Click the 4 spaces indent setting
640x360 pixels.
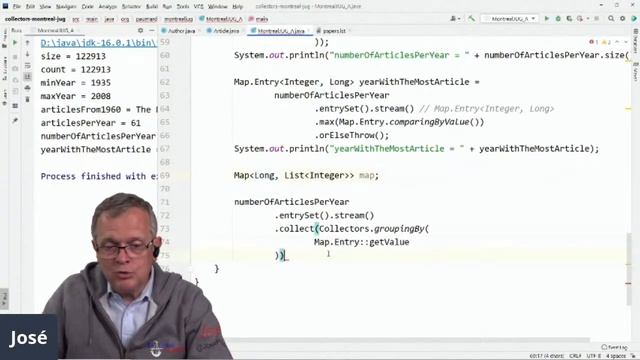[616, 356]
